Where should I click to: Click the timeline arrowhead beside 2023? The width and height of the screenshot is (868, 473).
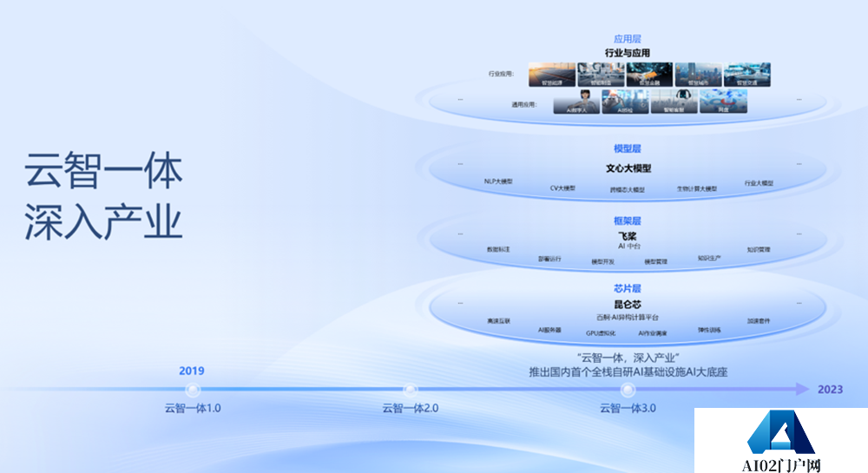tap(802, 389)
